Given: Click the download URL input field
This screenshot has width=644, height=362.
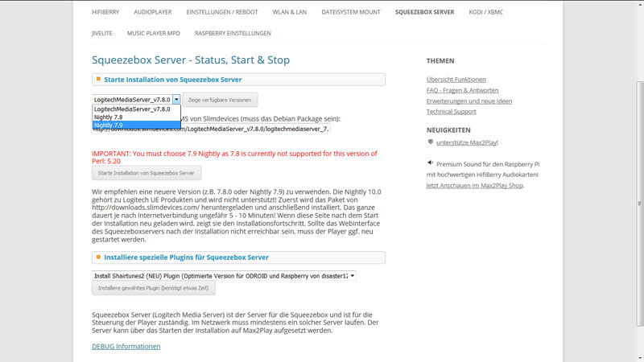Looking at the screenshot, I should coord(211,129).
